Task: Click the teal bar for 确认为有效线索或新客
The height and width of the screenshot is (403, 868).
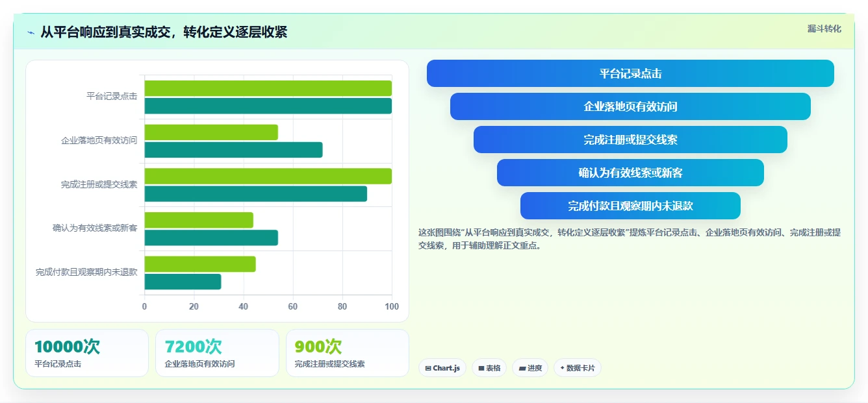Action: 211,238
